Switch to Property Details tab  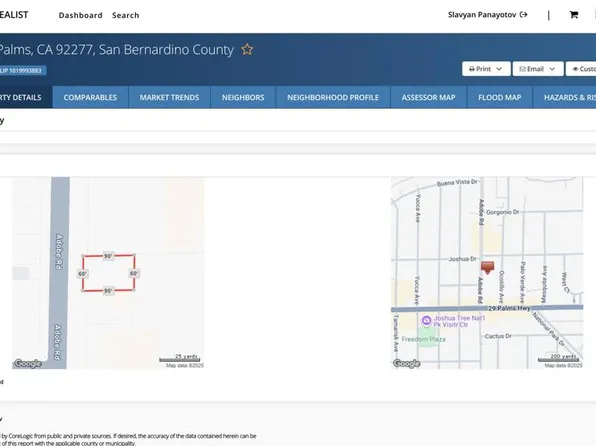(x=25, y=97)
